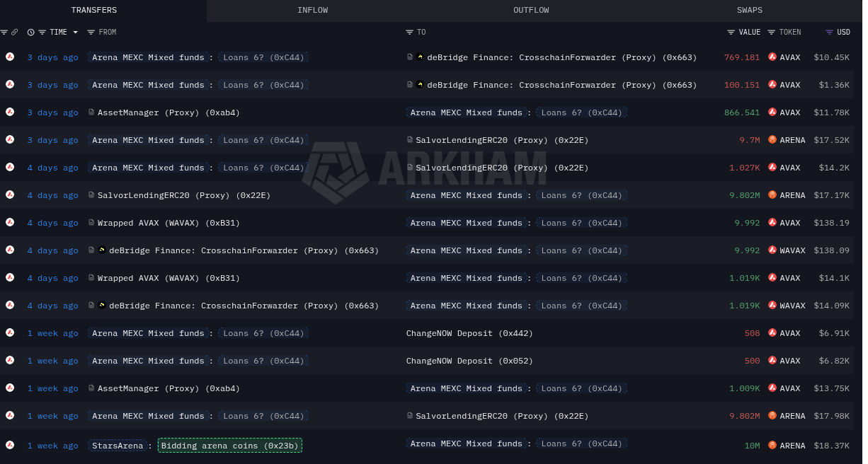Open '1 week ago' link on $18.37K row
The height and width of the screenshot is (464, 868).
click(53, 446)
